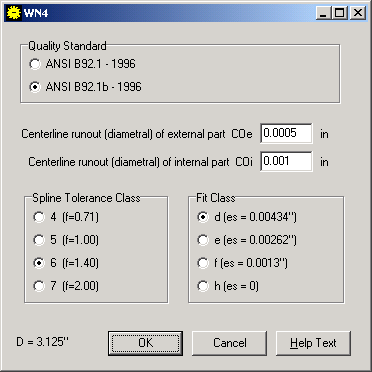Click the internal part COi runout label

point(140,162)
